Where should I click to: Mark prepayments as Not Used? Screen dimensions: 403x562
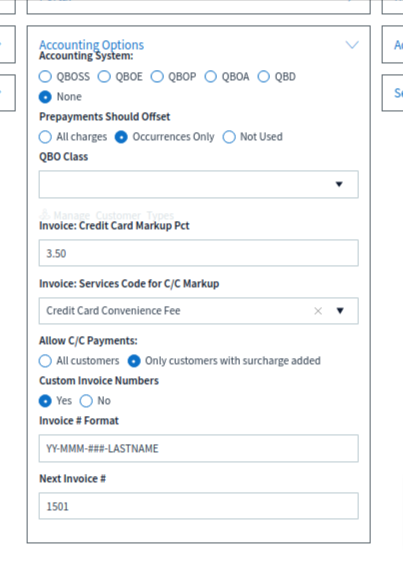click(229, 137)
